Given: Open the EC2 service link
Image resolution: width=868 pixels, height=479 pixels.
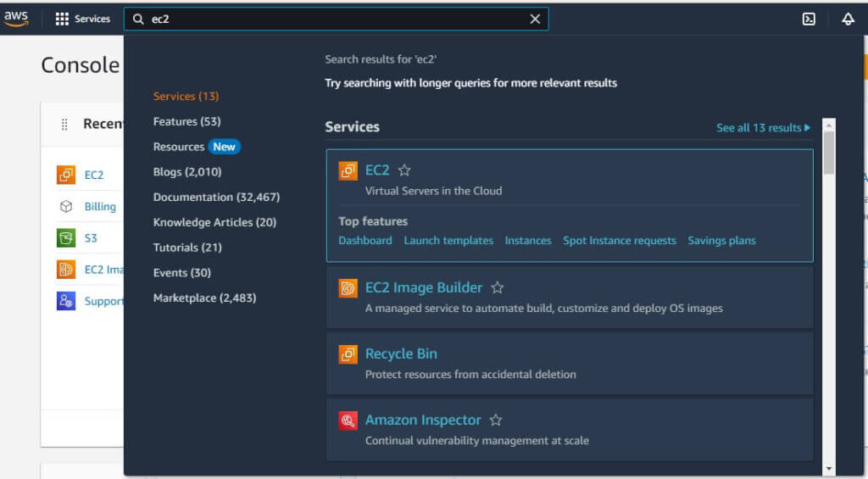Looking at the screenshot, I should (x=377, y=170).
